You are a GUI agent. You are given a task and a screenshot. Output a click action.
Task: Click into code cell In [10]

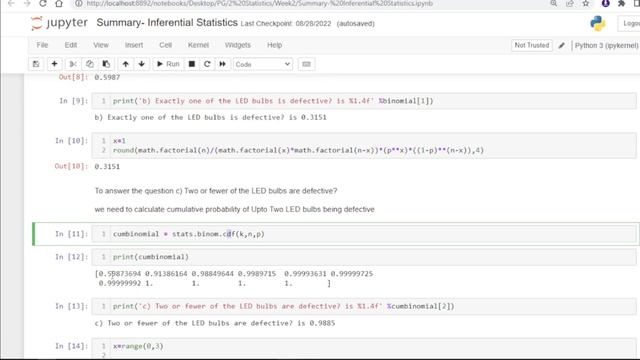(x=364, y=146)
